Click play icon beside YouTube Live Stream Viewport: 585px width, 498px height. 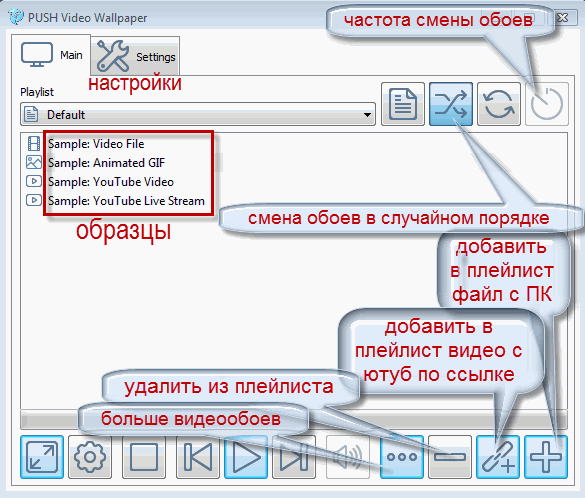pos(34,200)
